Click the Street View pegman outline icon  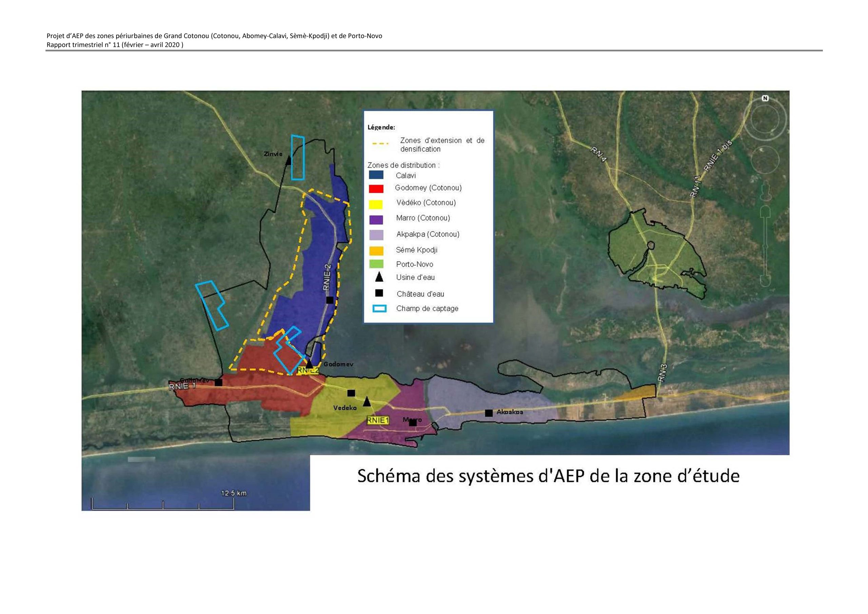tap(765, 191)
